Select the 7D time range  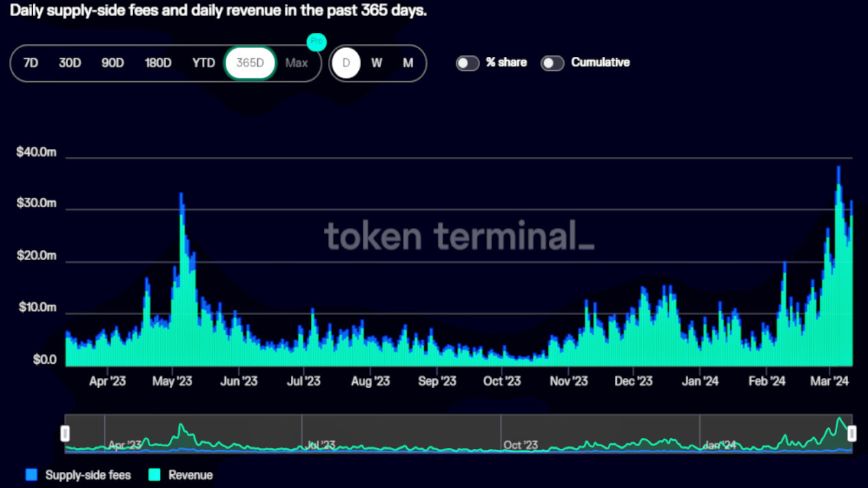coord(30,63)
